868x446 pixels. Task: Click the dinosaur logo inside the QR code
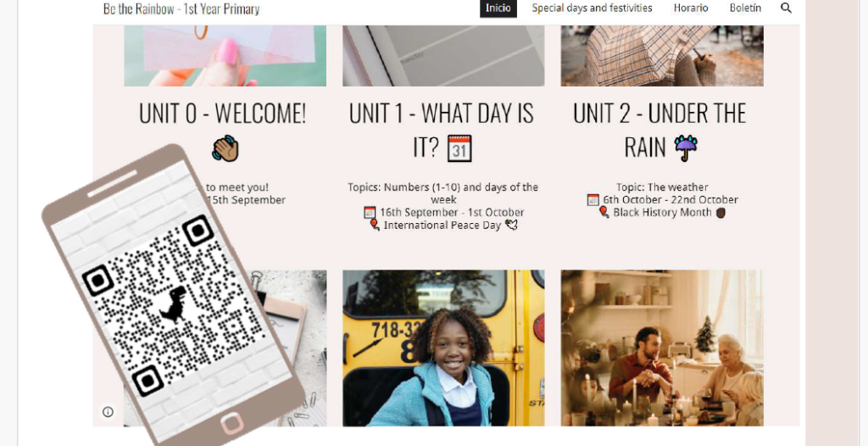tap(173, 304)
